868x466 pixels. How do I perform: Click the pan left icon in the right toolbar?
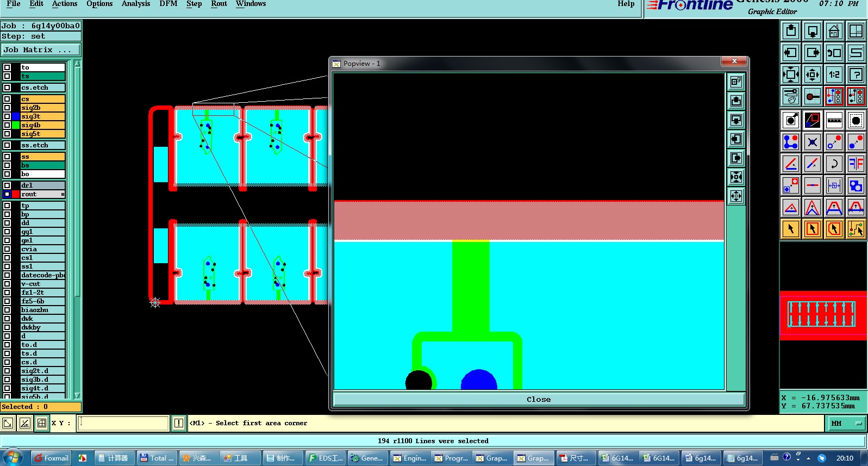point(791,53)
